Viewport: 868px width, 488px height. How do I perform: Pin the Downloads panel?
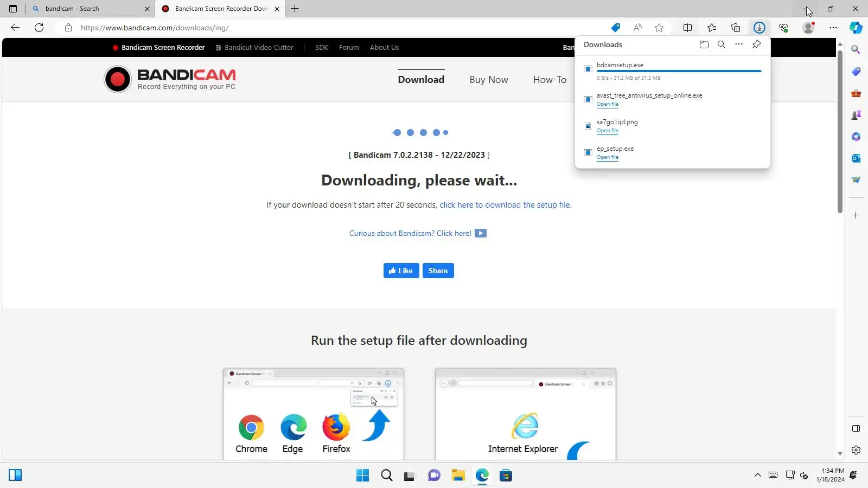click(756, 44)
